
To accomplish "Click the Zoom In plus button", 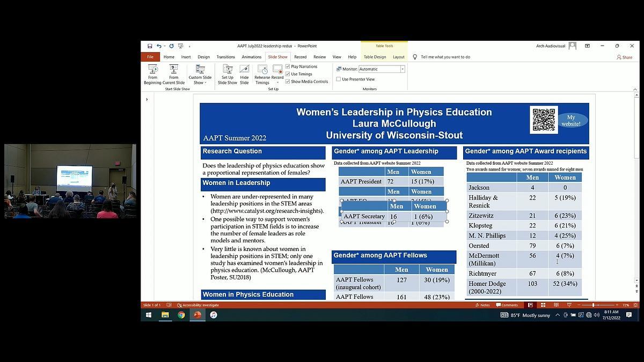I will pyautogui.click(x=617, y=305).
